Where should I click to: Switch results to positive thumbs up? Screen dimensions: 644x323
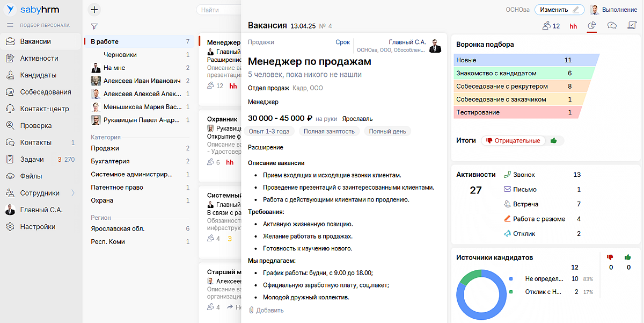[x=554, y=141]
